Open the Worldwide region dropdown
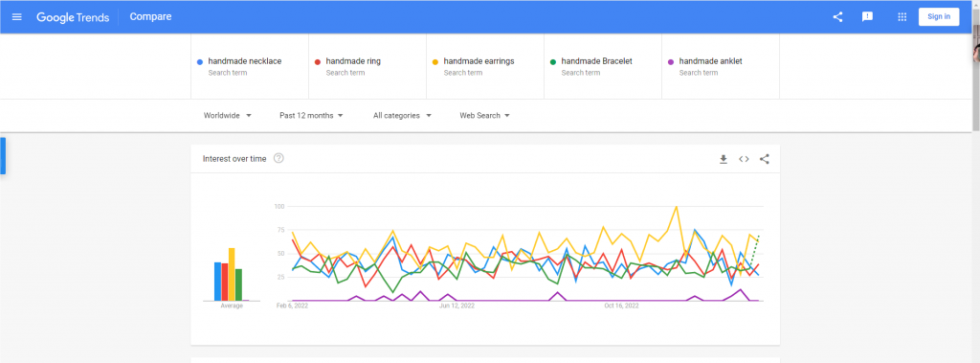980x363 pixels. 228,116
